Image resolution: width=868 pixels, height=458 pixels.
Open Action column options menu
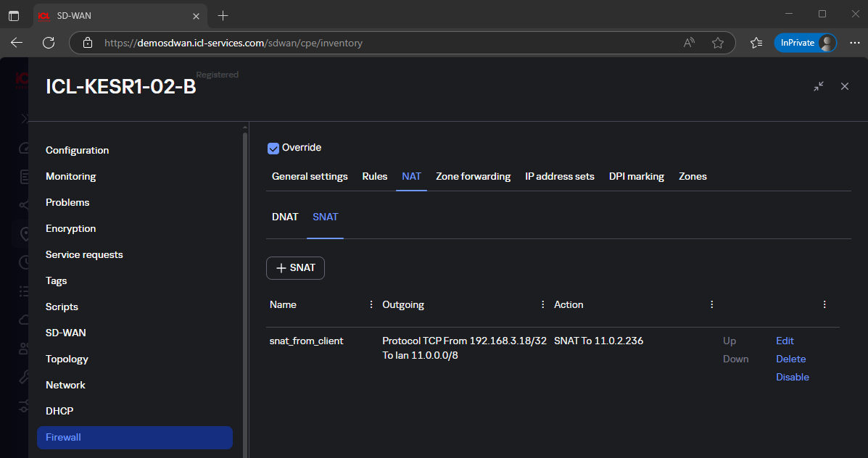coord(712,304)
